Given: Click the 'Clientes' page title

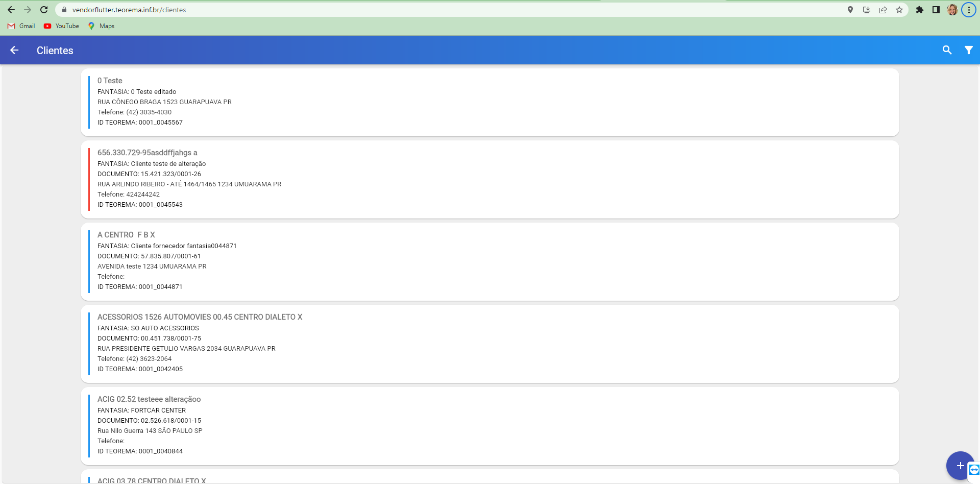Looking at the screenshot, I should pos(55,51).
